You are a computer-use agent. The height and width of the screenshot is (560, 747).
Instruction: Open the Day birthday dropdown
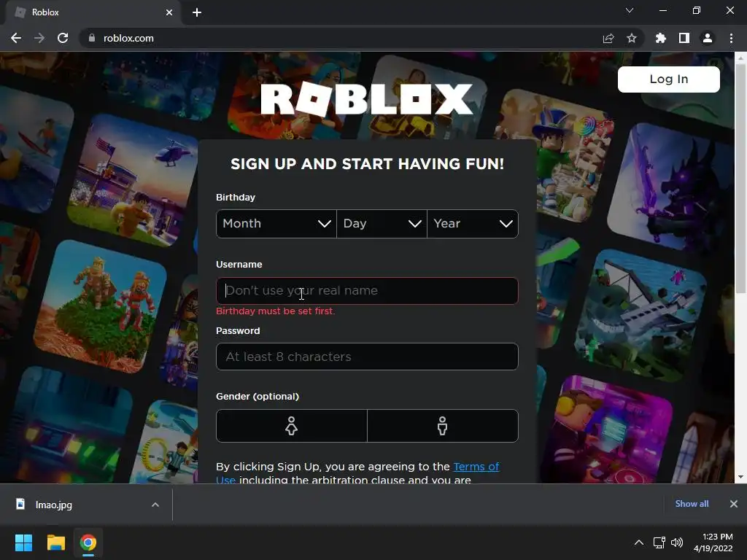coord(382,224)
